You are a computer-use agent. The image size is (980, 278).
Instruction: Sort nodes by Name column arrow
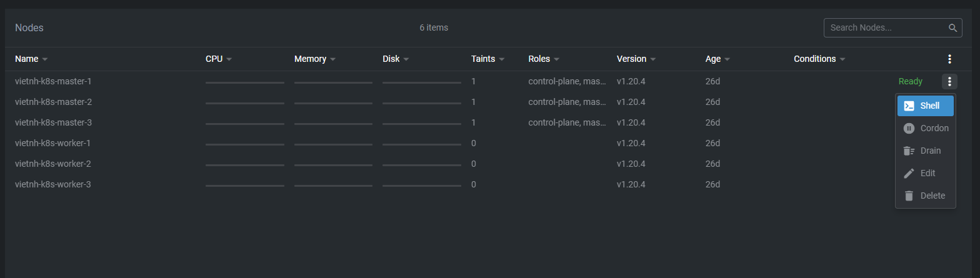point(45,59)
